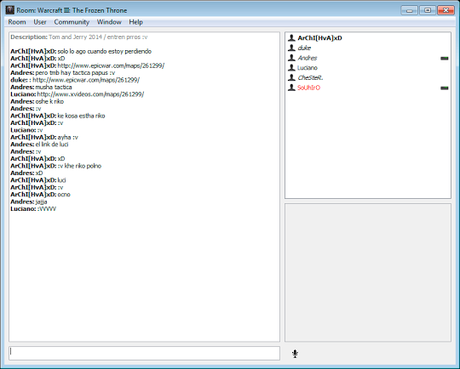Click Andres message 'el link de luci'
The height and width of the screenshot is (369, 460).
click(x=52, y=144)
